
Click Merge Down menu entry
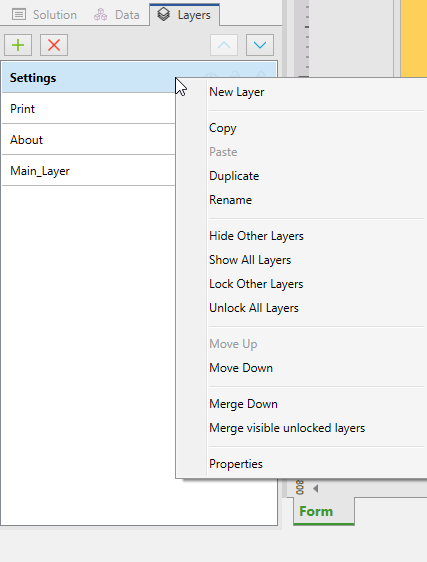coord(243,404)
